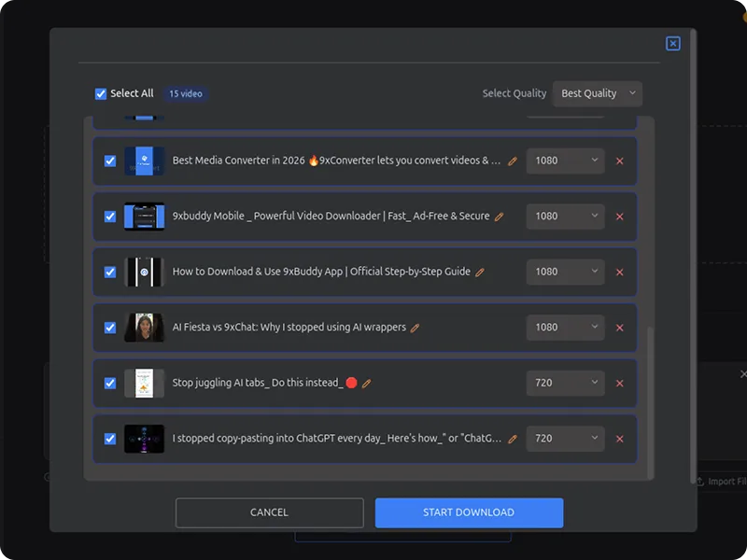Remove the ChatGPT copy-pasting video from list
Image resolution: width=747 pixels, height=560 pixels.
(619, 439)
